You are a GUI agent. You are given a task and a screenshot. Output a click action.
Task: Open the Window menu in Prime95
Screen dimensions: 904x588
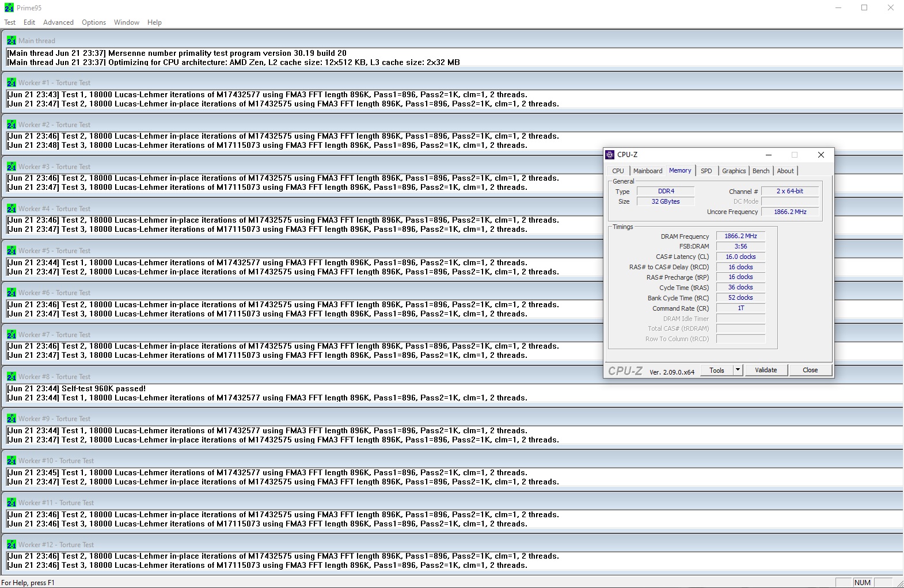coord(127,22)
